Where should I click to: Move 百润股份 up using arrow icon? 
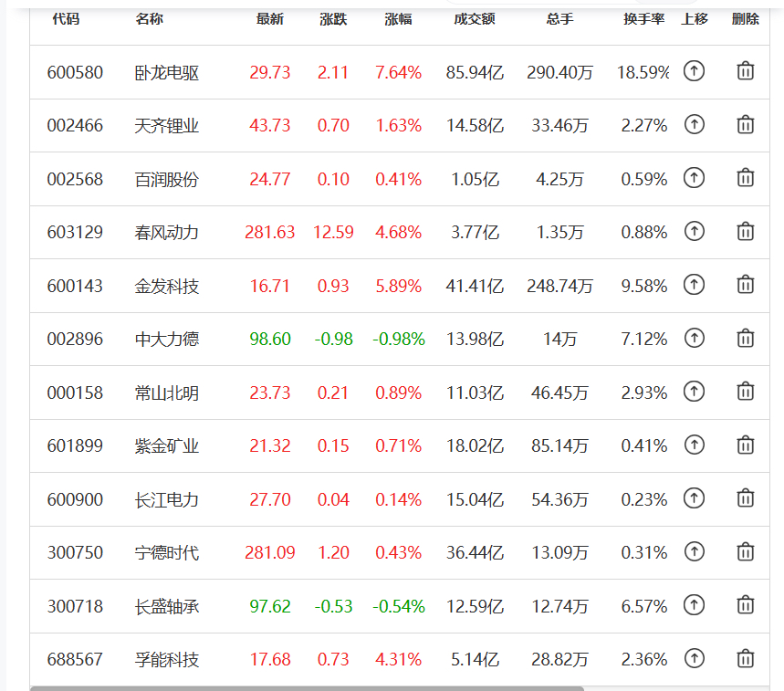pos(694,177)
